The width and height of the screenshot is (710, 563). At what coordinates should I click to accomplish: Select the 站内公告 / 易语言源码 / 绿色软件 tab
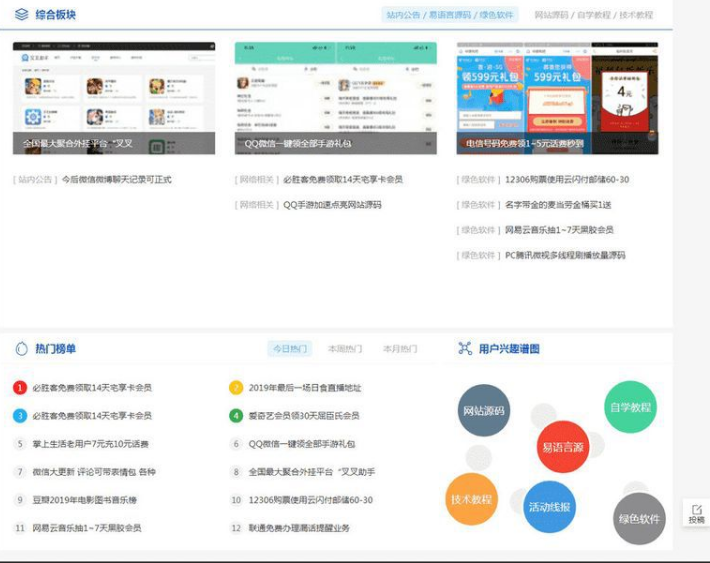450,15
